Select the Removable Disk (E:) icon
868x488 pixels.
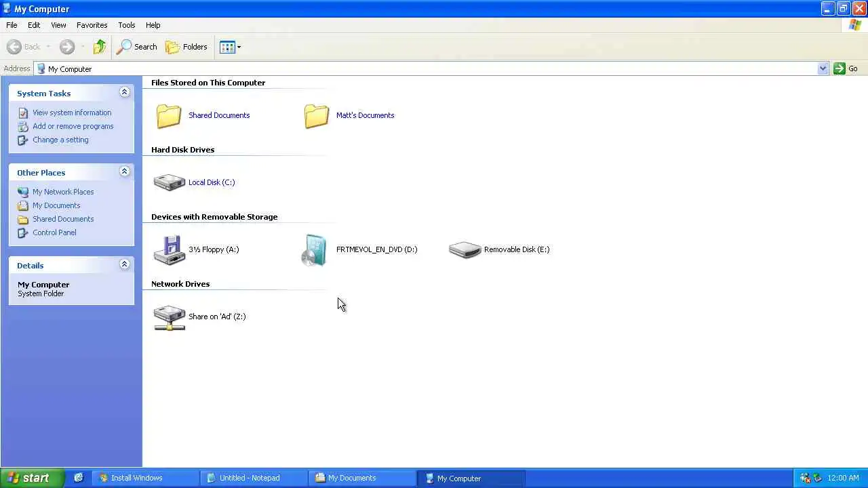click(465, 249)
